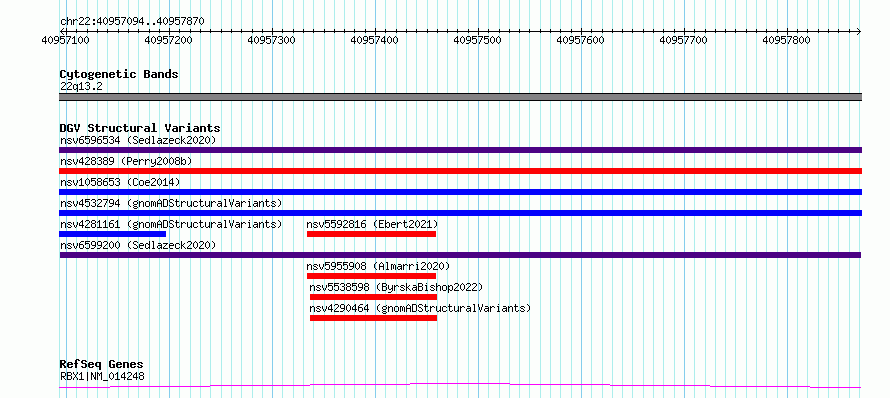This screenshot has width=890, height=398.
Task: Select the nsv6596534 purple variant bar
Action: pyautogui.click(x=460, y=150)
